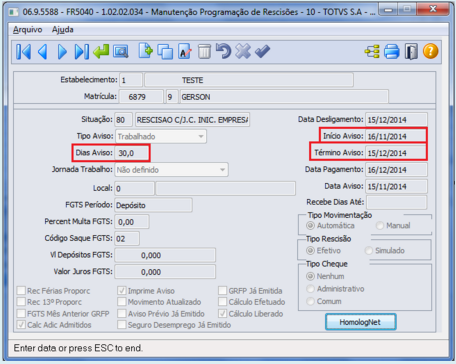Image resolution: width=456 pixels, height=364 pixels.
Task: Click the Dias Aviso field 30,0
Action: [132, 153]
